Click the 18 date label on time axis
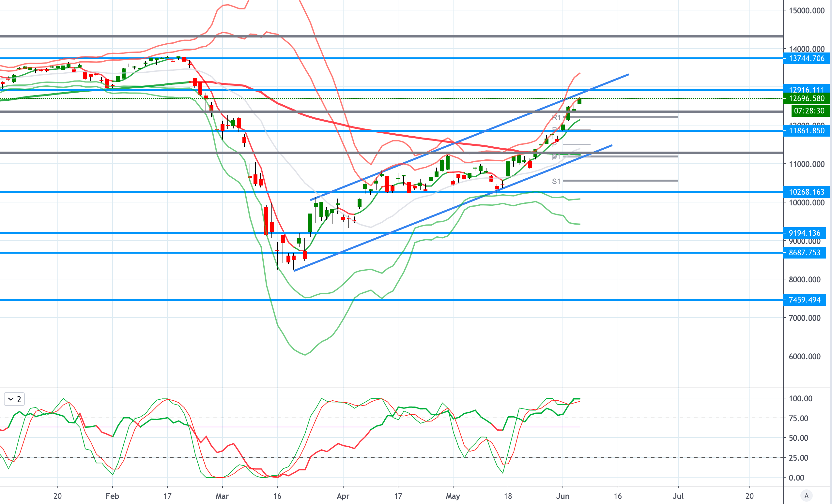The height and width of the screenshot is (504, 832). tap(508, 496)
